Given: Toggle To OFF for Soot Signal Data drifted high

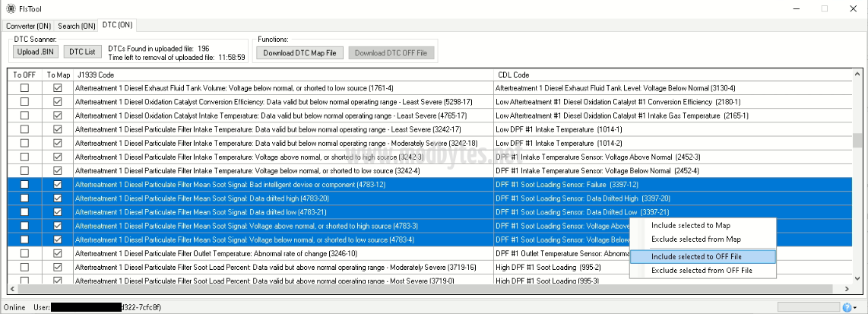Looking at the screenshot, I should click(24, 198).
